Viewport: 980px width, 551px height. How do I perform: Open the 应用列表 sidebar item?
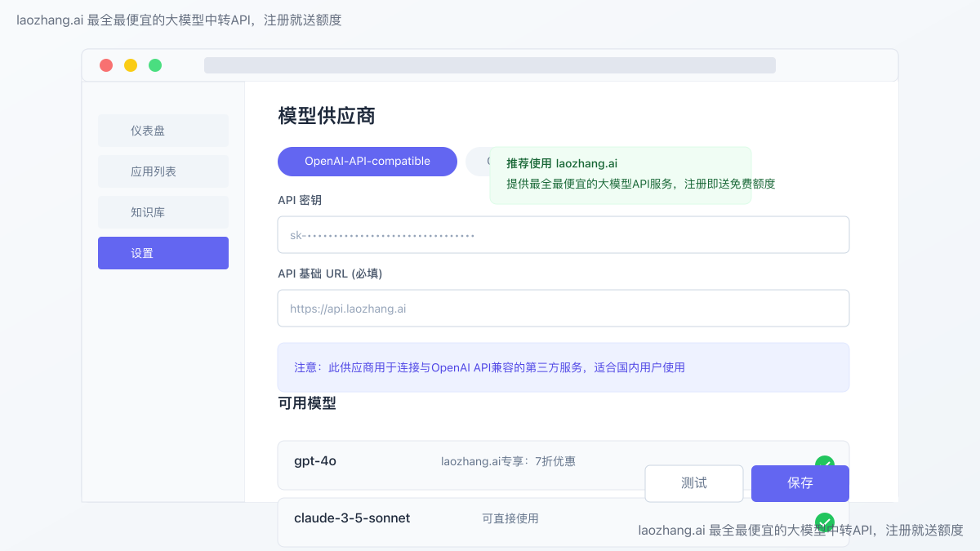coord(163,171)
